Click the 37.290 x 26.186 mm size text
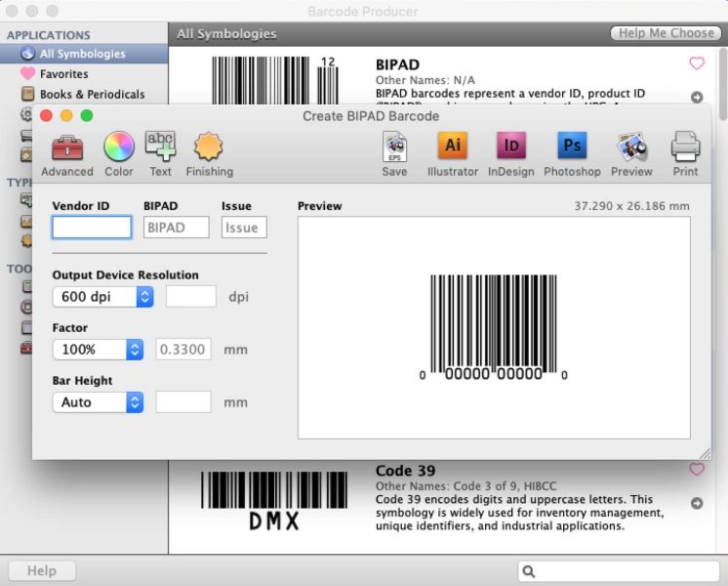The image size is (728, 586). 631,206
